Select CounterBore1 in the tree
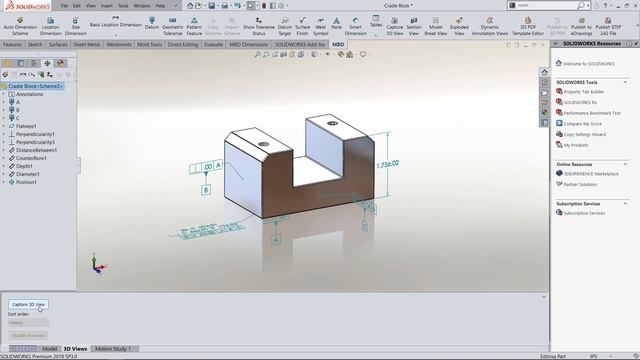 [x=31, y=158]
